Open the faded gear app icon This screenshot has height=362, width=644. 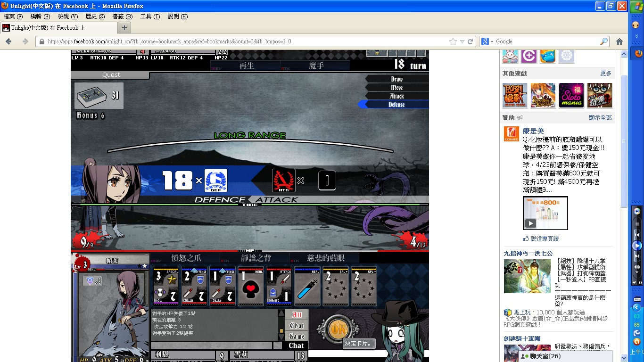pyautogui.click(x=567, y=56)
